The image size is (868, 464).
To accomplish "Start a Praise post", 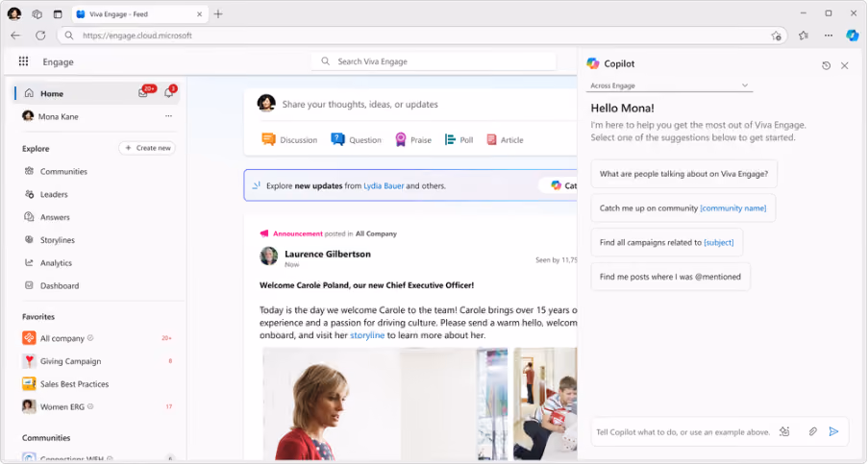I will (x=413, y=140).
